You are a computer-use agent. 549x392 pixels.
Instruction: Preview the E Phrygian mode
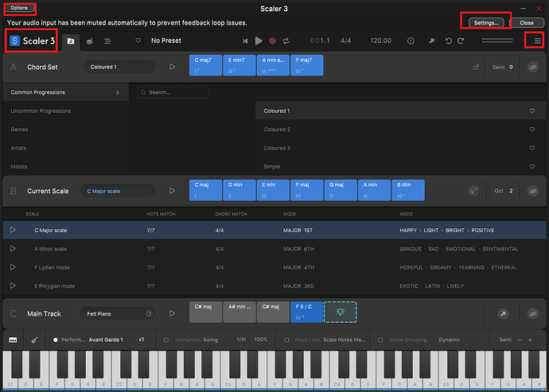tap(13, 286)
